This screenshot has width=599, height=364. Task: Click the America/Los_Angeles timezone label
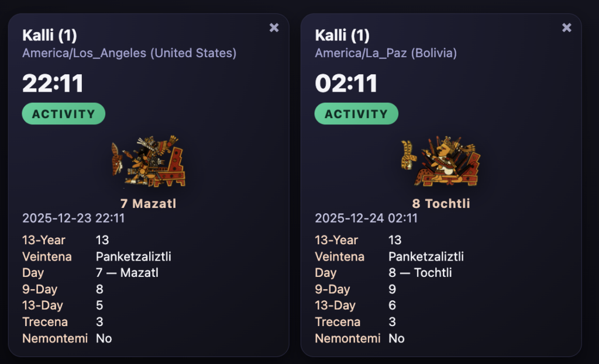[x=129, y=53]
